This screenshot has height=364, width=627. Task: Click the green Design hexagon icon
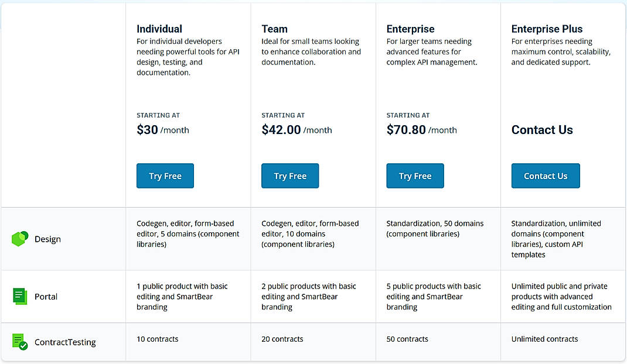(x=18, y=238)
